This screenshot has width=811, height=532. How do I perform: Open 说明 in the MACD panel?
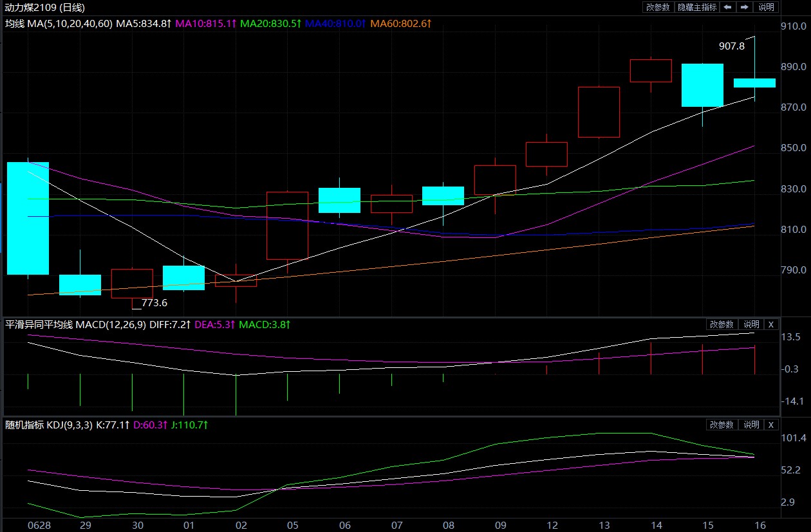[751, 324]
